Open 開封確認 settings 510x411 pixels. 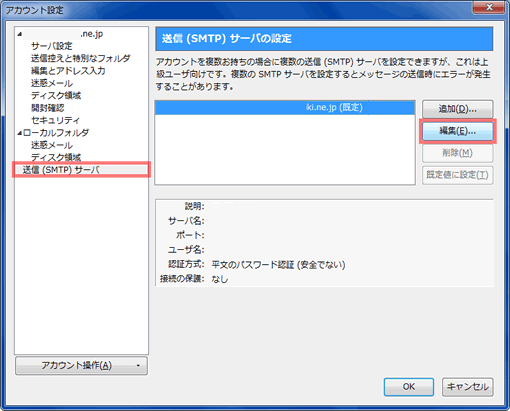click(x=47, y=108)
